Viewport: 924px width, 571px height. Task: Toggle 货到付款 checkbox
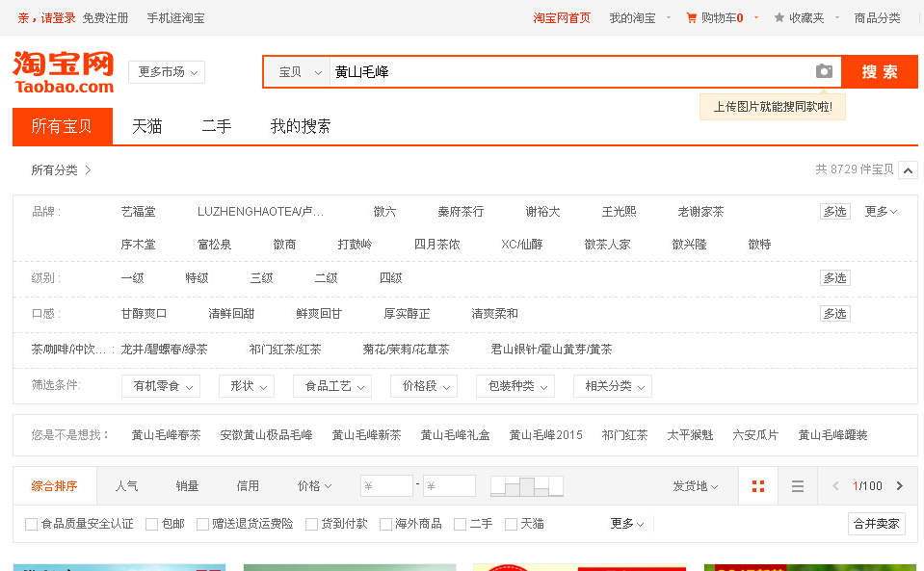point(311,524)
